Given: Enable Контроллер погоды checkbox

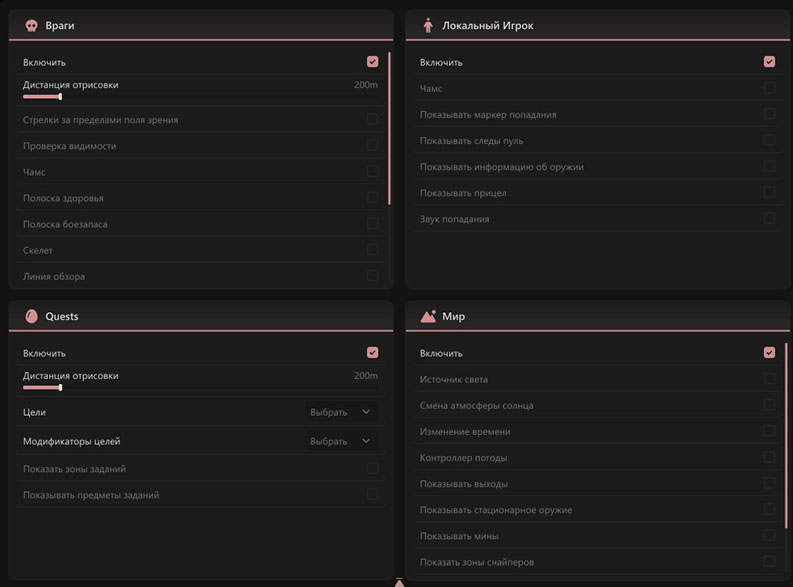Looking at the screenshot, I should coord(769,457).
